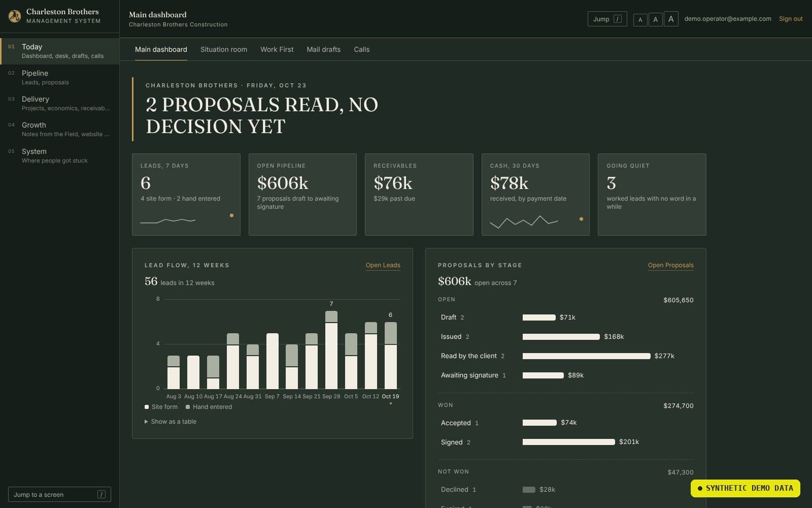This screenshot has height=508, width=812.
Task: Click the Site form legend entry
Action: [x=161, y=407]
